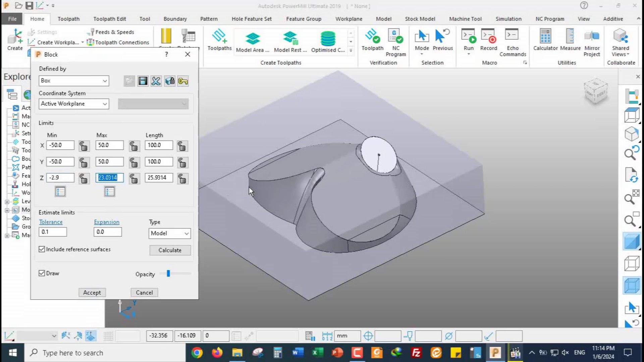Click list icon below Z min field
Image resolution: width=644 pixels, height=362 pixels.
(60, 191)
